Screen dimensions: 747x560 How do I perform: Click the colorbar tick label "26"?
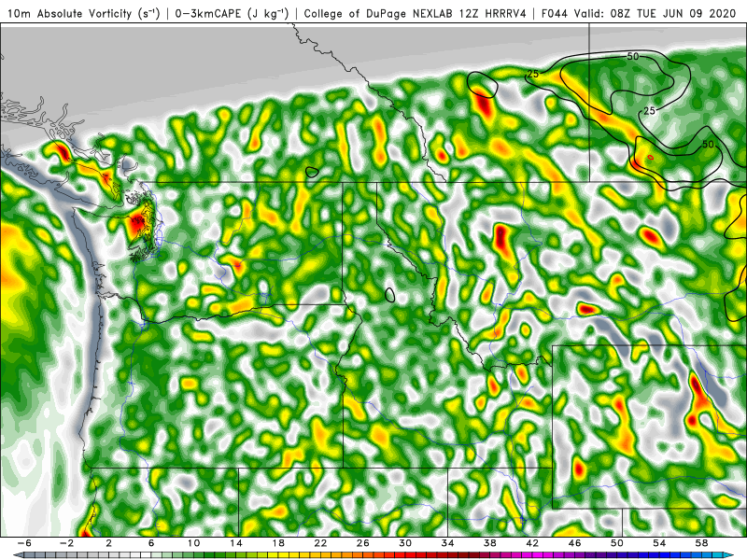[363, 543]
